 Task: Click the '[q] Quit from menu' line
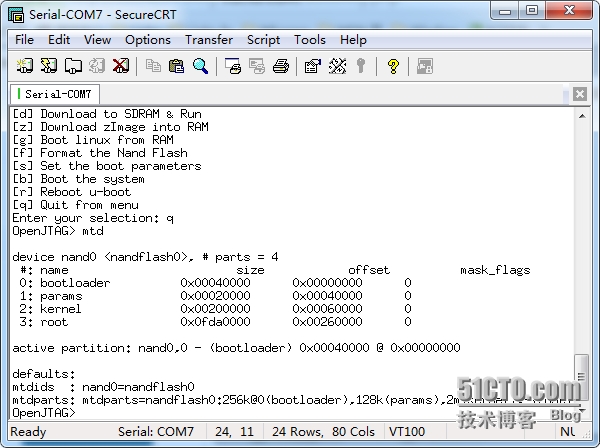pyautogui.click(x=75, y=205)
